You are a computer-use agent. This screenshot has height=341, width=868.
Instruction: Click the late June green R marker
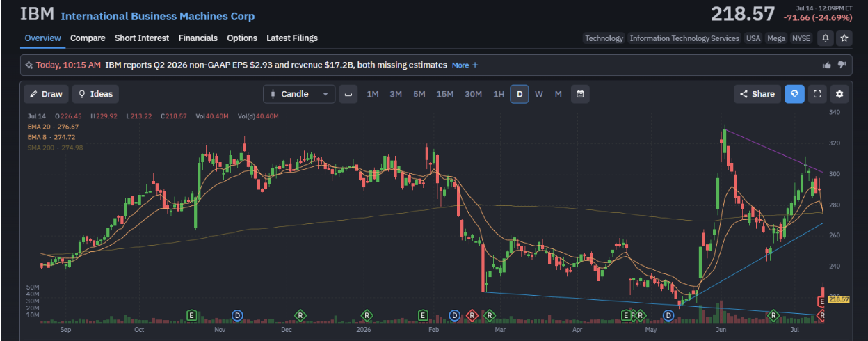pyautogui.click(x=772, y=315)
